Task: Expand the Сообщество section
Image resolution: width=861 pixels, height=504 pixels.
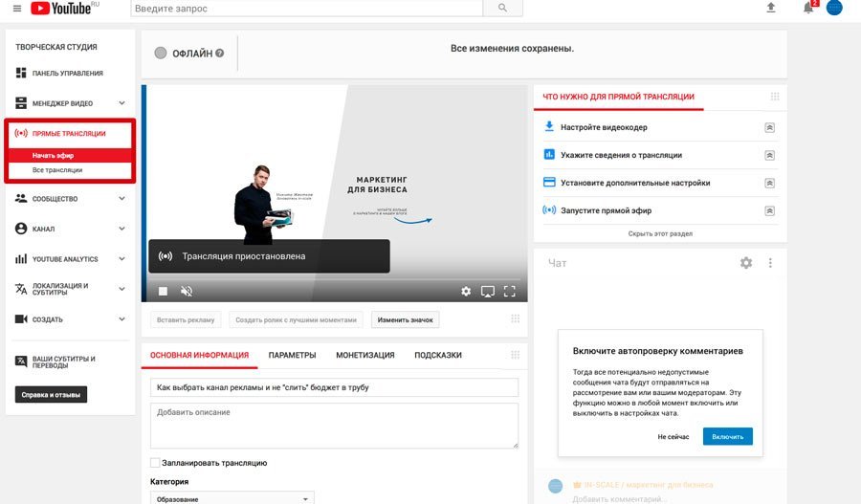Action: (x=121, y=198)
